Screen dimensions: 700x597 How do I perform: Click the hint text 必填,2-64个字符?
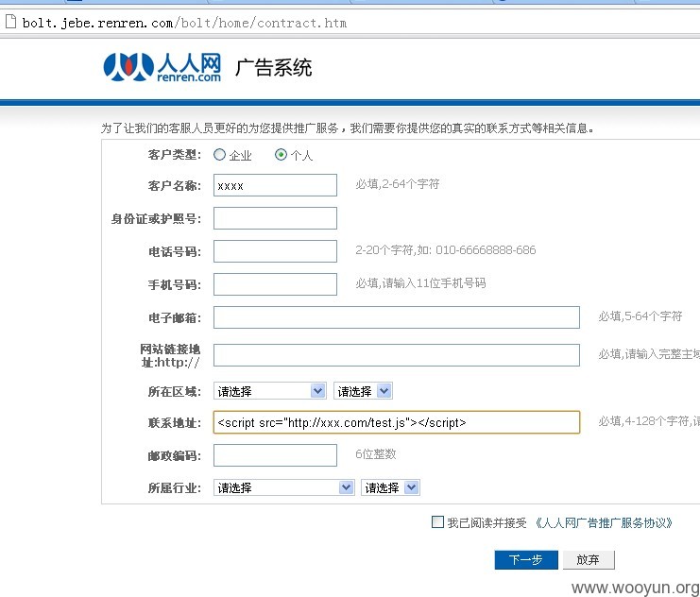click(x=398, y=184)
